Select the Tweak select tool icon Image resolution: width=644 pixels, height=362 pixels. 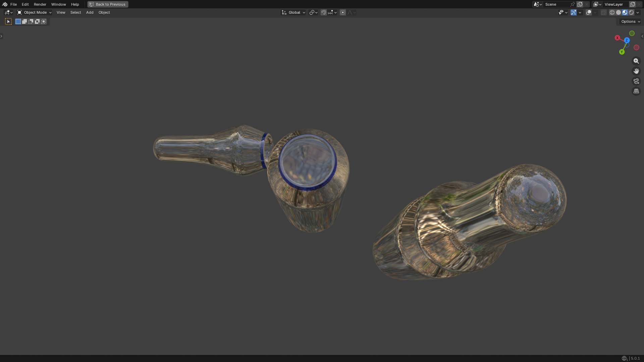tap(8, 21)
